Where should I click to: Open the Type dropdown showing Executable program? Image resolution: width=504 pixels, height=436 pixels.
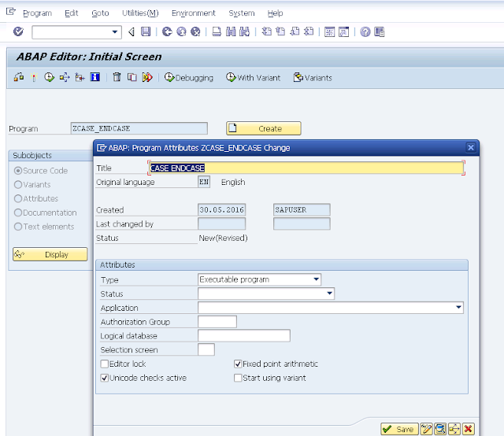point(259,279)
